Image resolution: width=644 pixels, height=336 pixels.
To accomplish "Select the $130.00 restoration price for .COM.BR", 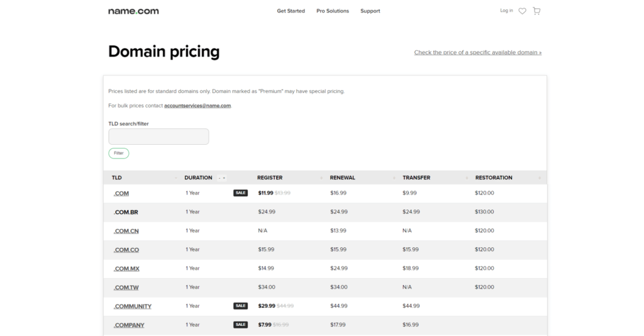I will 484,212.
